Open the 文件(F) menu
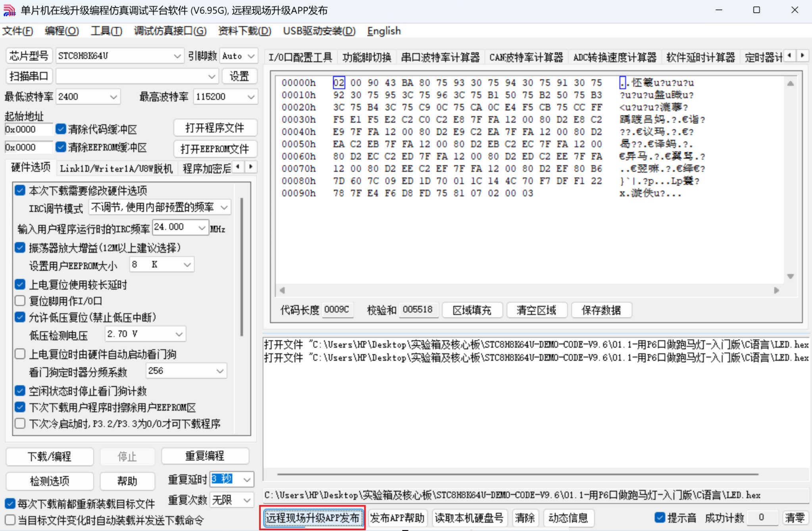Screen dimensions: 812x531 tap(18, 31)
